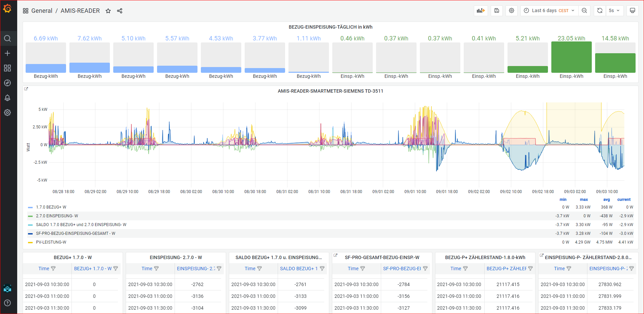Screen dimensions: 644x314
Task: Select the -3136 value cell
Action: point(197,296)
